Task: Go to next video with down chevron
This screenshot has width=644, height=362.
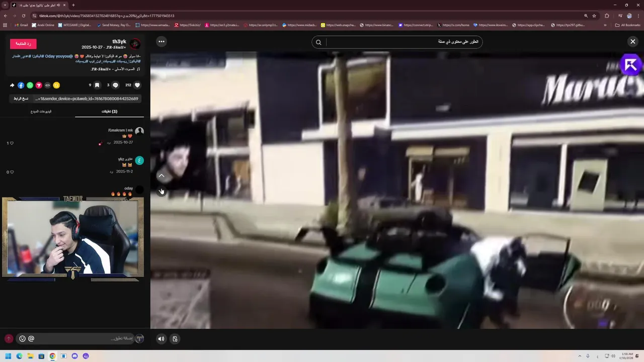Action: coord(161,191)
